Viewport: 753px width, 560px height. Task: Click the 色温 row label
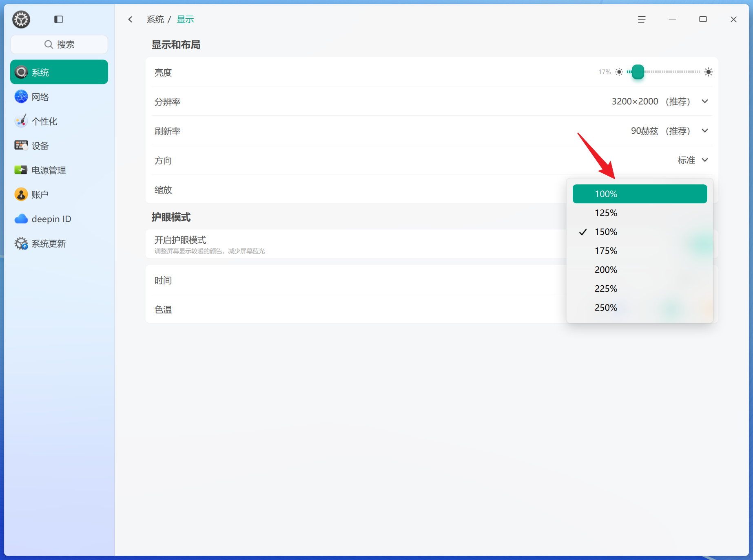[163, 310]
